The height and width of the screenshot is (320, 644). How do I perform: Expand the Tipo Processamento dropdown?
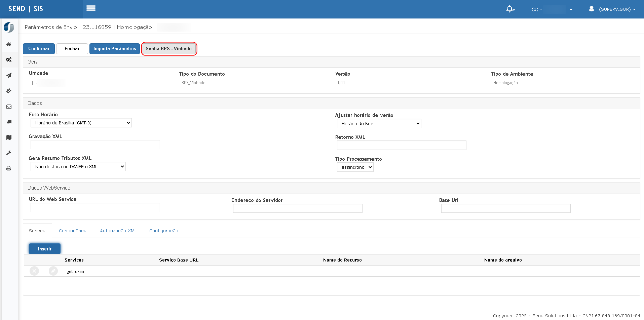pos(355,167)
